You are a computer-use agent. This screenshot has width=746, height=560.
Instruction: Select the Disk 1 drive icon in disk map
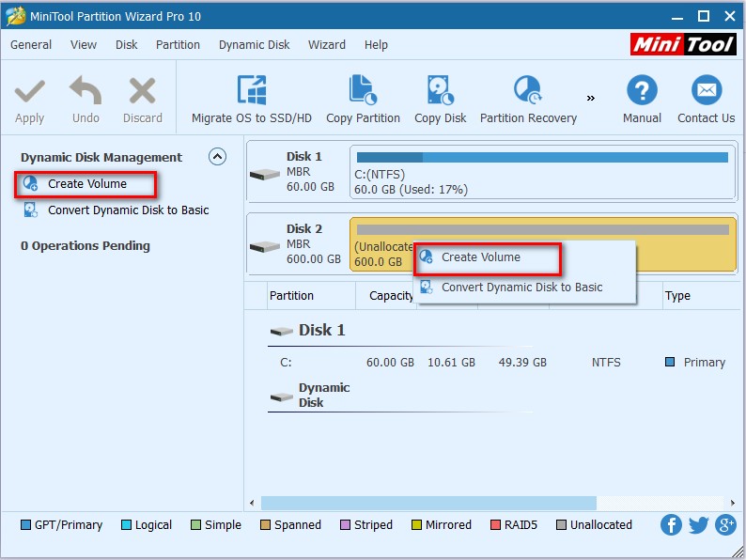[x=264, y=174]
